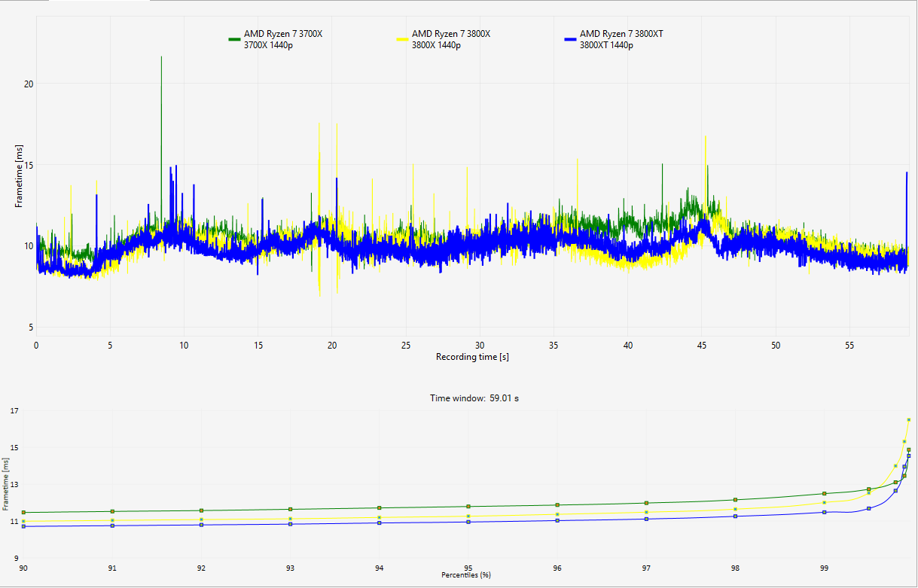Click the '3800XT 1440p' legend comment text
Viewport: 918px width, 588px height.
click(x=606, y=45)
